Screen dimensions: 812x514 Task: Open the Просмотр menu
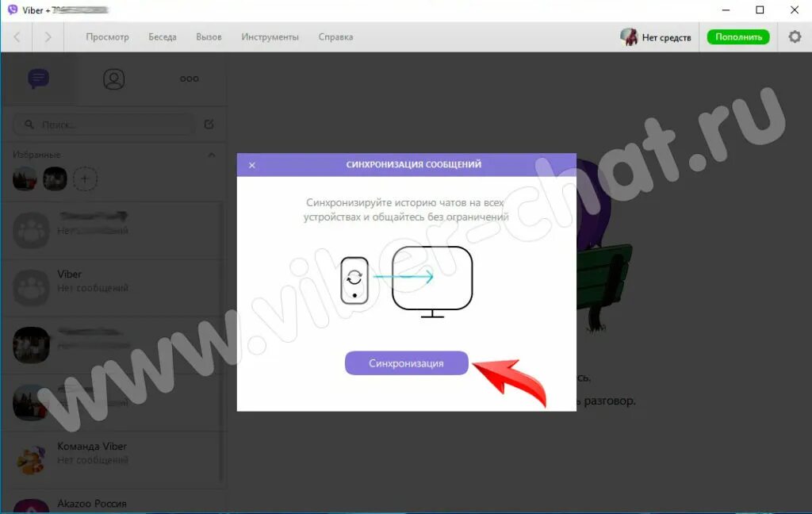[x=107, y=36]
